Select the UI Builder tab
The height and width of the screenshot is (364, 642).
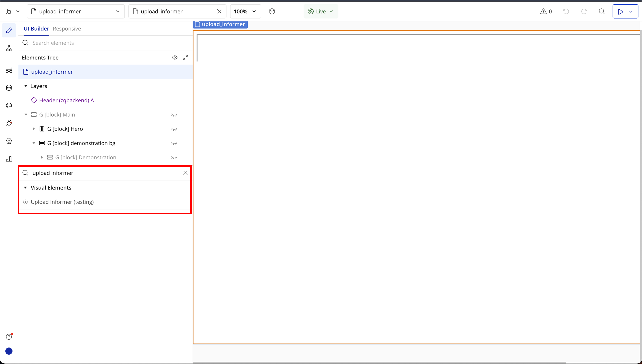pyautogui.click(x=36, y=29)
